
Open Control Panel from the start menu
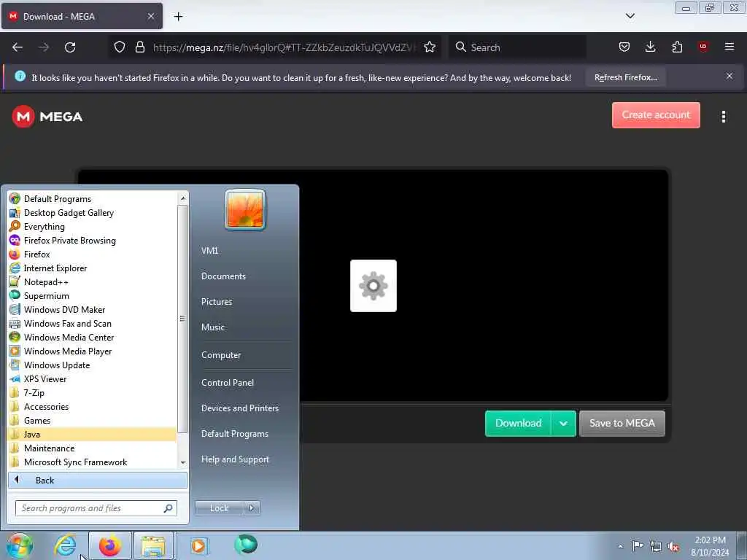(228, 382)
